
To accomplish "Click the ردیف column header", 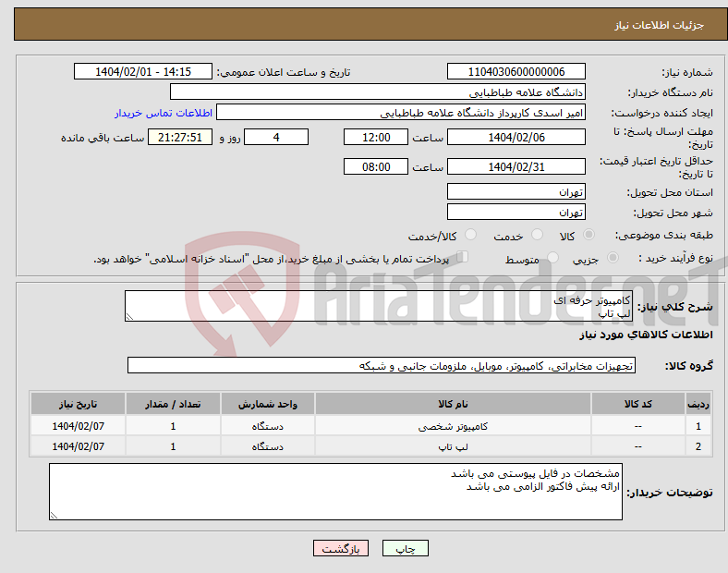I will point(698,404).
